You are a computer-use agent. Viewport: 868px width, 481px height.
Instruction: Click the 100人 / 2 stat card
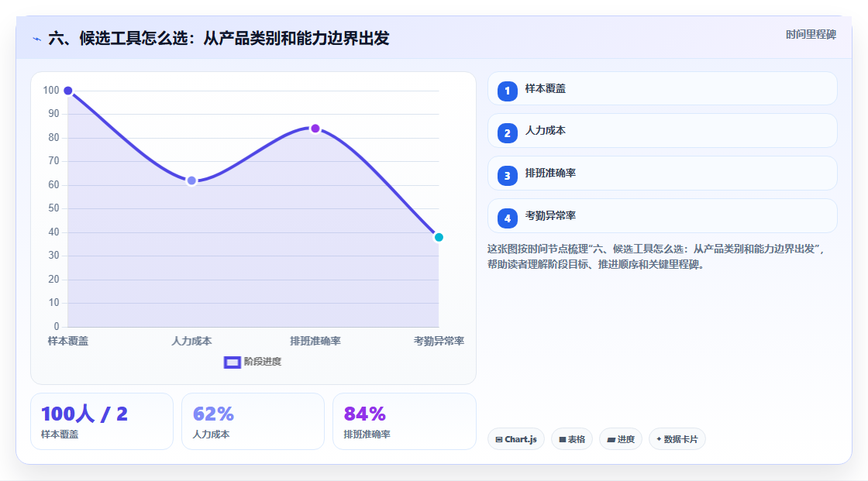102,421
